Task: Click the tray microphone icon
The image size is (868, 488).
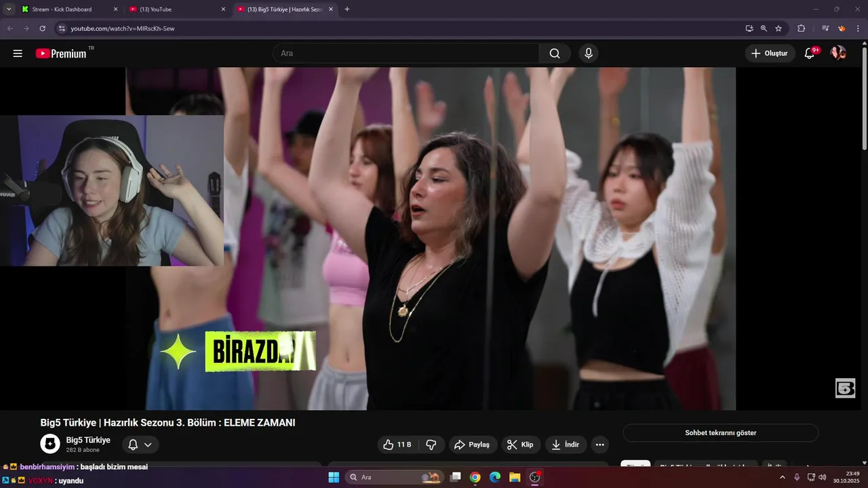Action: coord(797,477)
